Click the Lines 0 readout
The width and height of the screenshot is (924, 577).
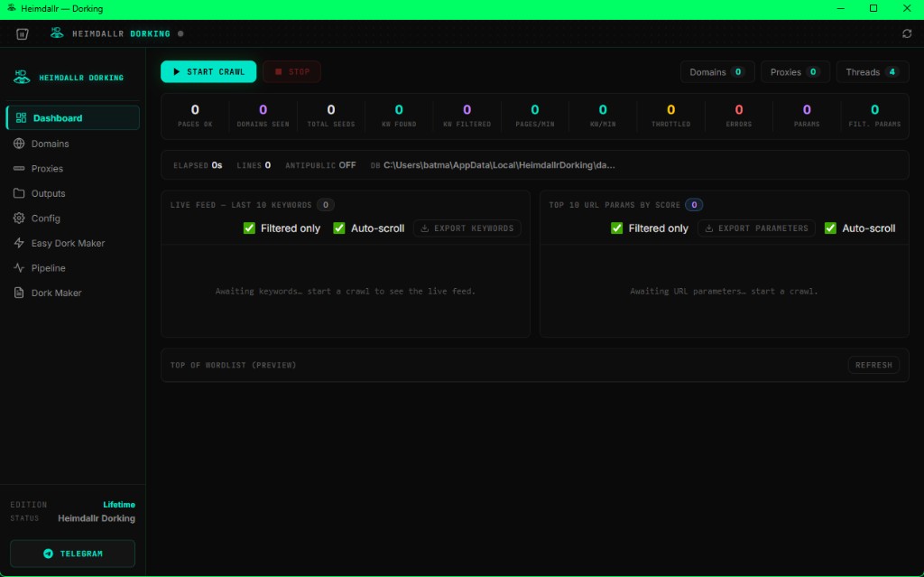click(254, 165)
